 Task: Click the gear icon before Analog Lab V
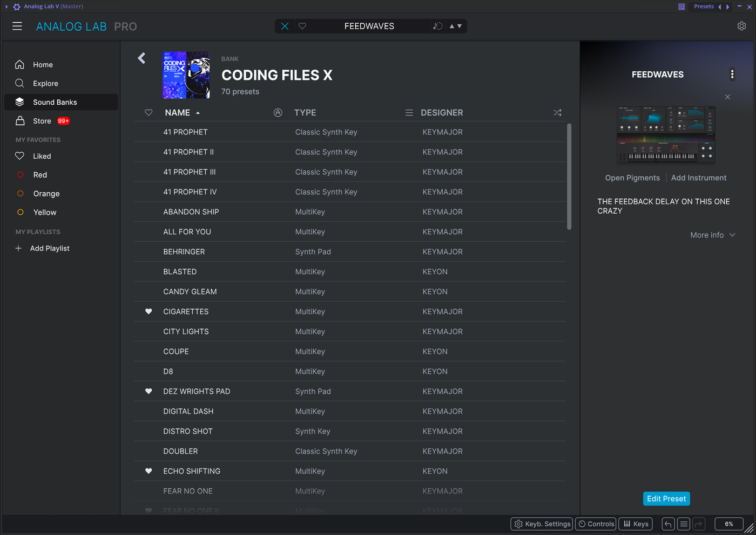pyautogui.click(x=17, y=6)
